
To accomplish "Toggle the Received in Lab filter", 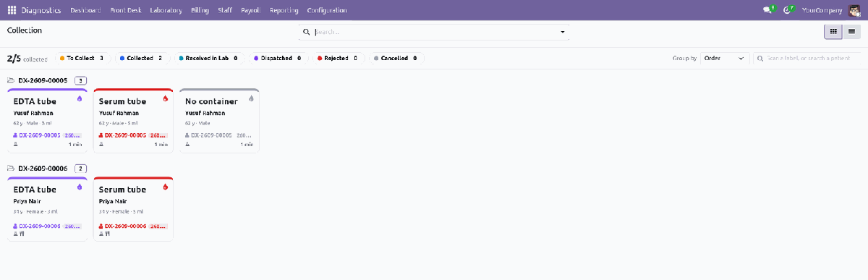I will pyautogui.click(x=210, y=58).
